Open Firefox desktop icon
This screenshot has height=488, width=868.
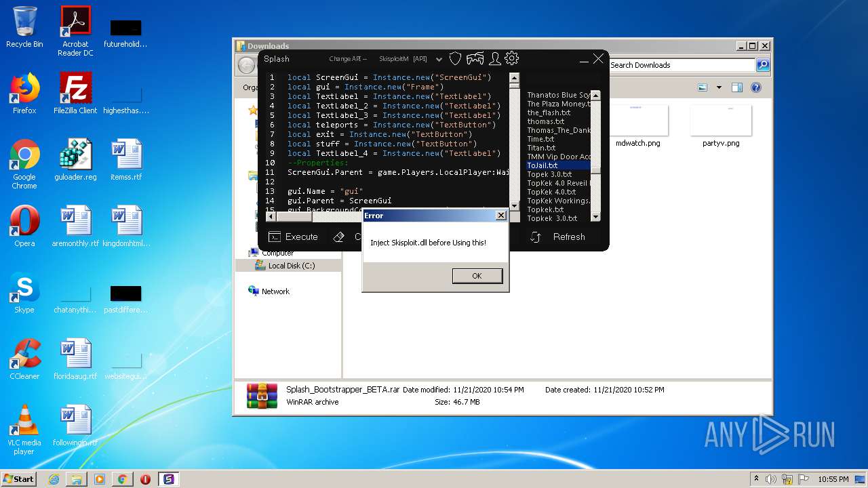click(24, 94)
